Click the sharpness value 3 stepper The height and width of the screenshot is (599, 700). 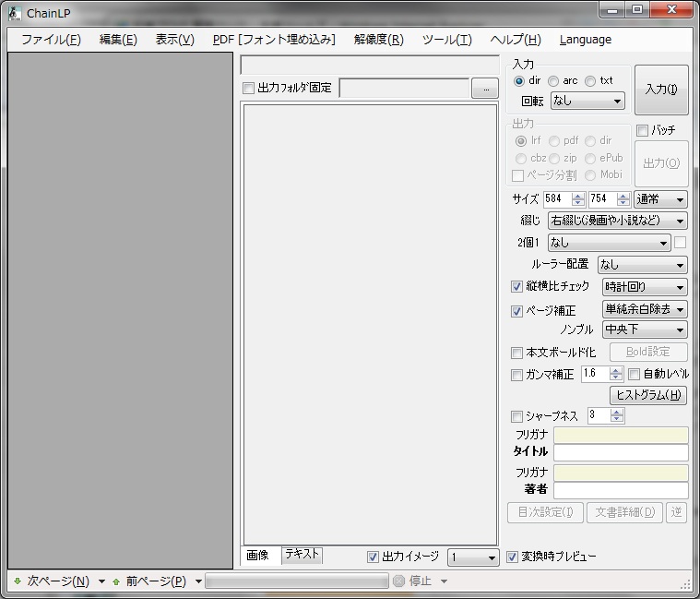click(616, 416)
